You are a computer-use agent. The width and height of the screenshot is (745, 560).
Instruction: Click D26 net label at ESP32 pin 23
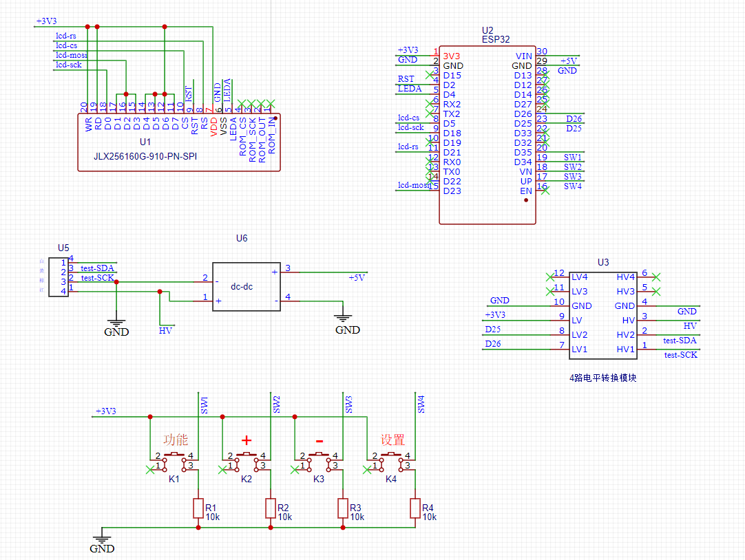574,118
